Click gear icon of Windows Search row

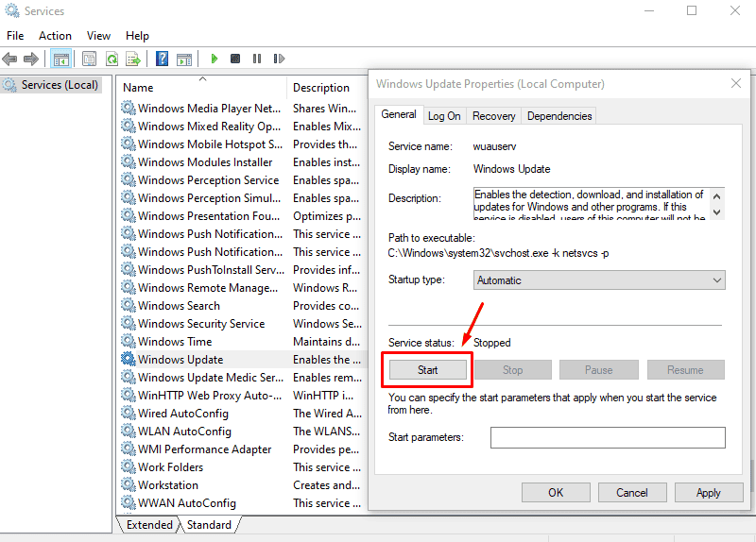129,305
